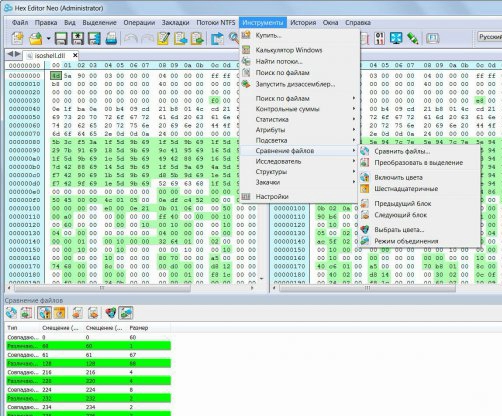Click the clipboard icon with blue arrow
This screenshot has width=502, height=416.
point(180,39)
